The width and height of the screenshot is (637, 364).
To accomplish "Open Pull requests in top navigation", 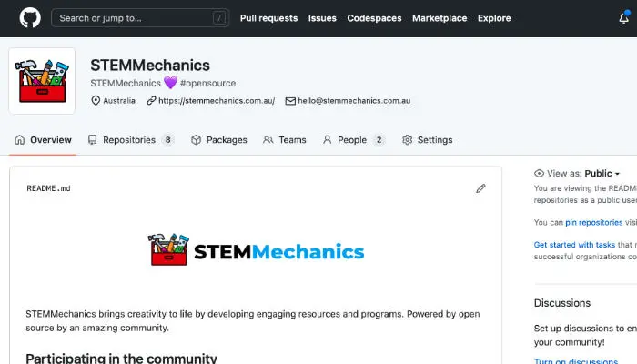I will click(x=268, y=18).
